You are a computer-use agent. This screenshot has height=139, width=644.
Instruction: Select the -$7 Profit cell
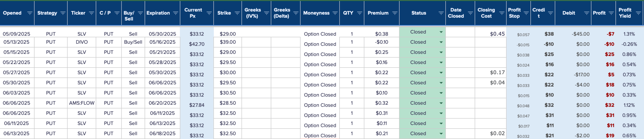click(x=610, y=34)
